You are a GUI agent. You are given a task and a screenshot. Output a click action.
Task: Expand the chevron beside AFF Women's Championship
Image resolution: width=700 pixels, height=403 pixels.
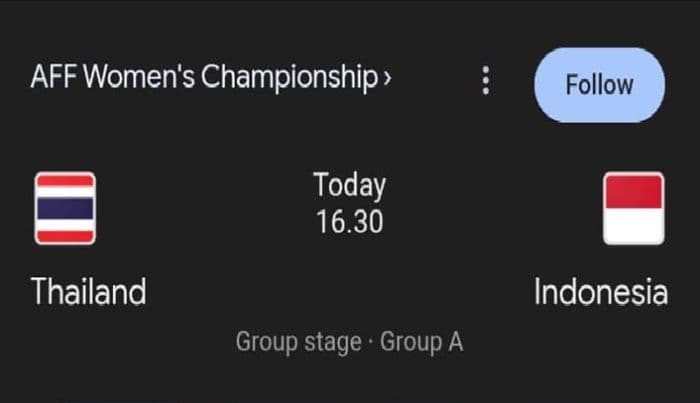pyautogui.click(x=386, y=79)
